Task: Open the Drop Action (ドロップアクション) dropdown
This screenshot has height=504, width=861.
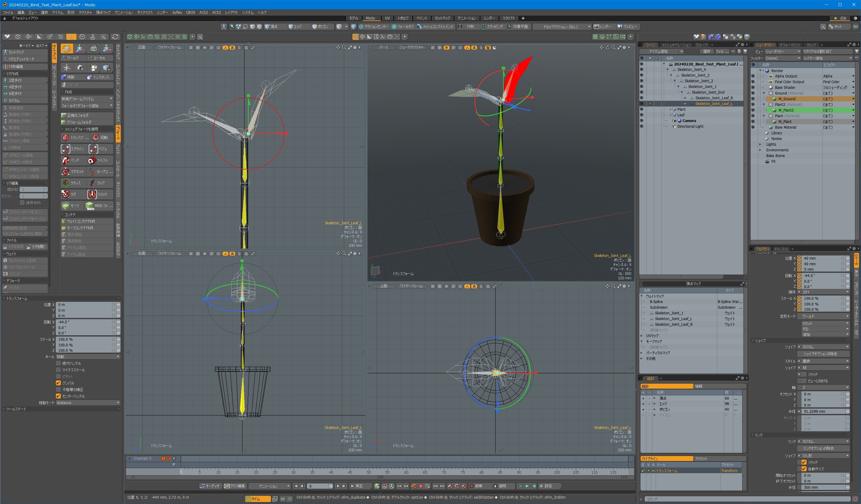Action: [x=562, y=27]
